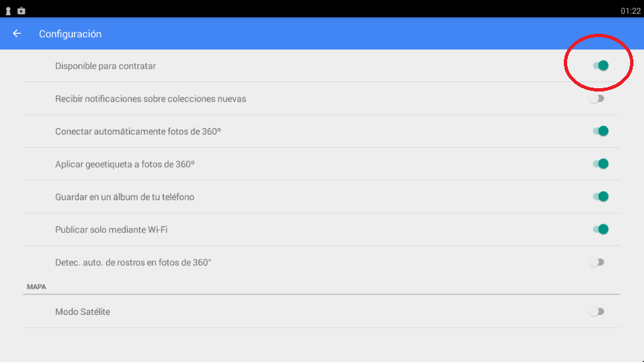Toggle the Aplicar geoetiqueta a fotos switch
The height and width of the screenshot is (362, 644).
pyautogui.click(x=600, y=164)
